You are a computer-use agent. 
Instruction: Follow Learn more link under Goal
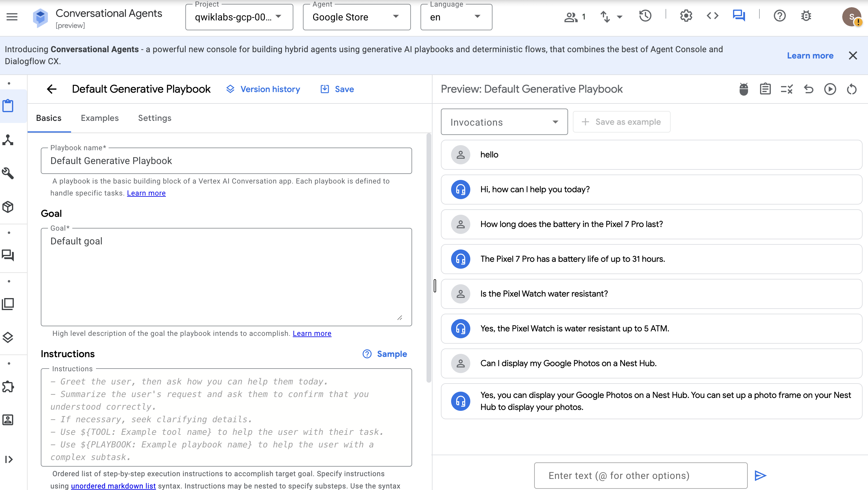coord(312,333)
